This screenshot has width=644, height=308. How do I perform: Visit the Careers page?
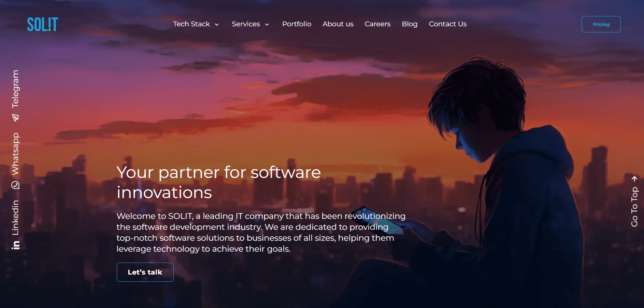pos(377,24)
